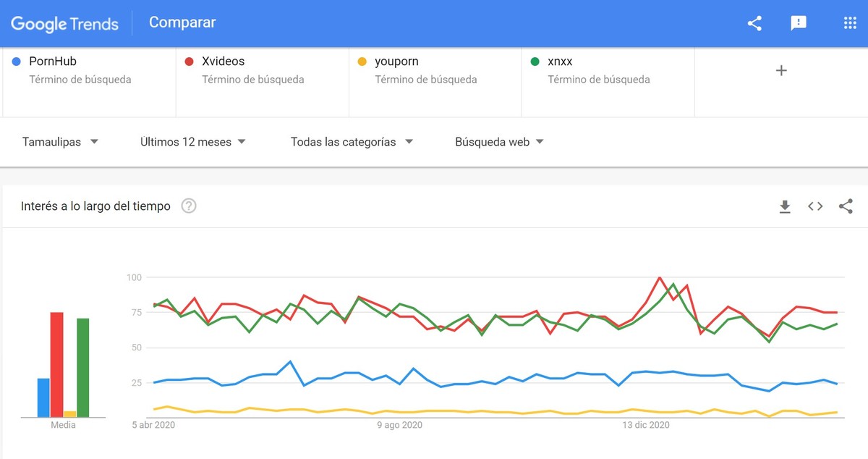
Task: Change the Búsqueda web search type
Action: pyautogui.click(x=499, y=142)
